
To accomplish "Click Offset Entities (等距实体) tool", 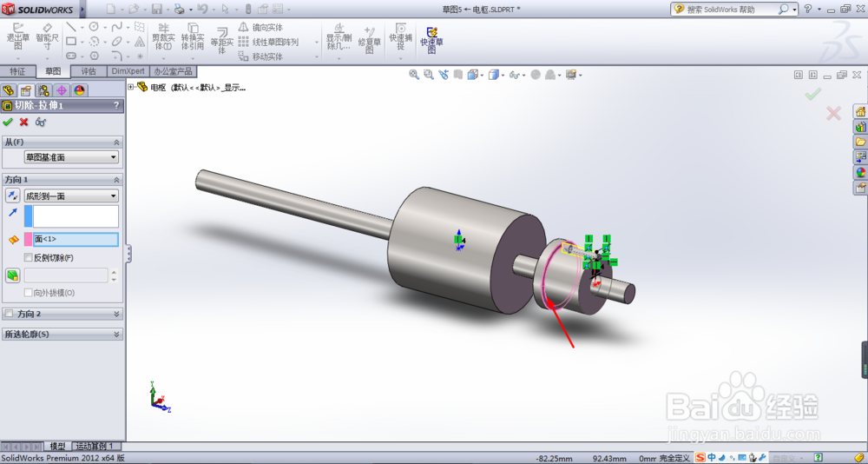I will pyautogui.click(x=222, y=40).
